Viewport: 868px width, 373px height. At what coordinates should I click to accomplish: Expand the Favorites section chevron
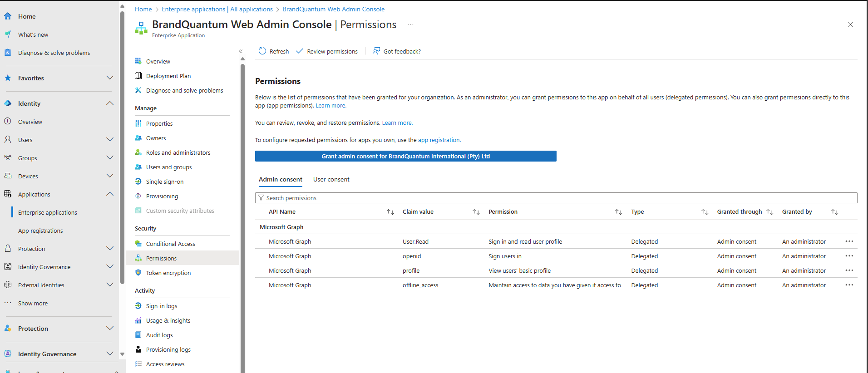[x=110, y=78]
